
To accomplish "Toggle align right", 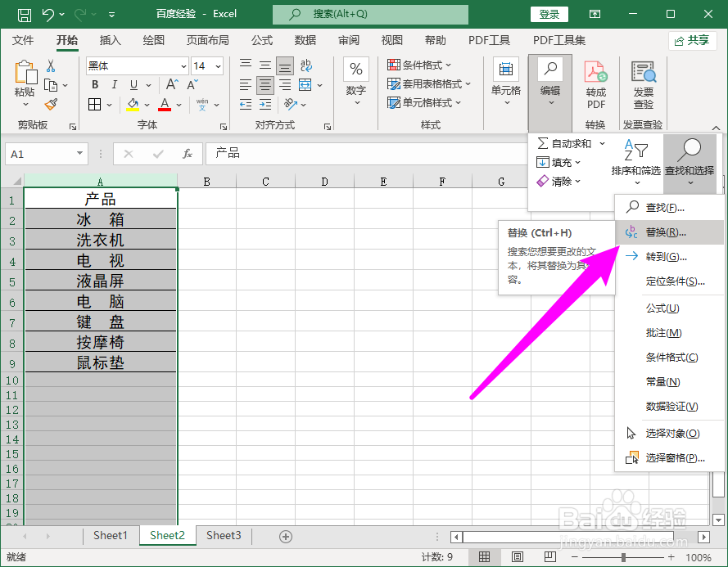I will point(285,85).
